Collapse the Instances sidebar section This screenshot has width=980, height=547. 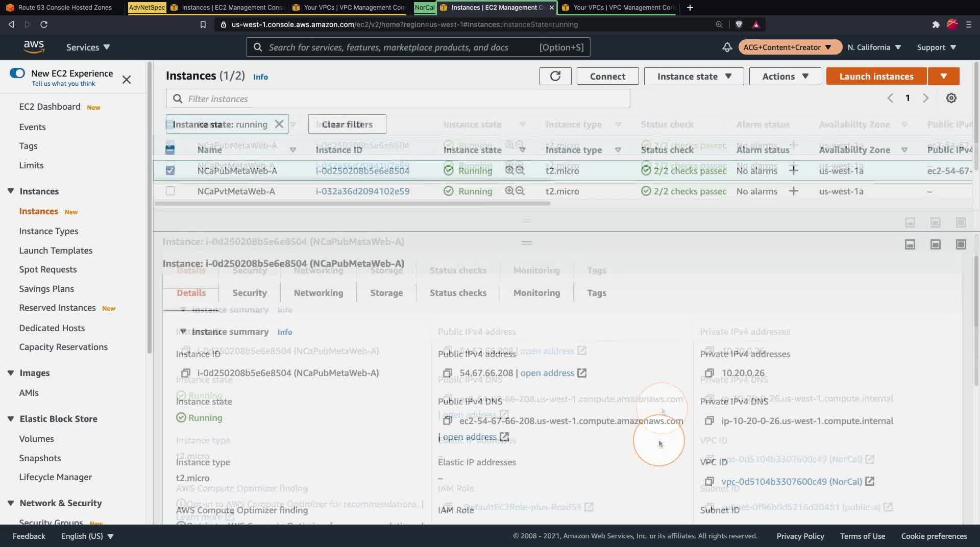(x=11, y=191)
